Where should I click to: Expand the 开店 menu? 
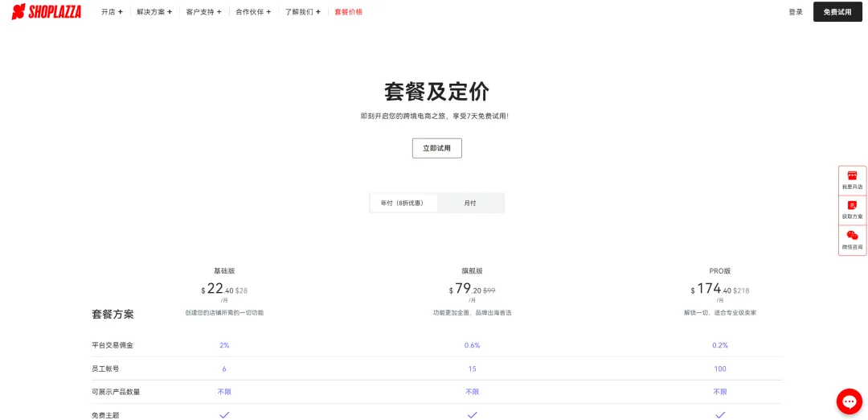(x=112, y=12)
